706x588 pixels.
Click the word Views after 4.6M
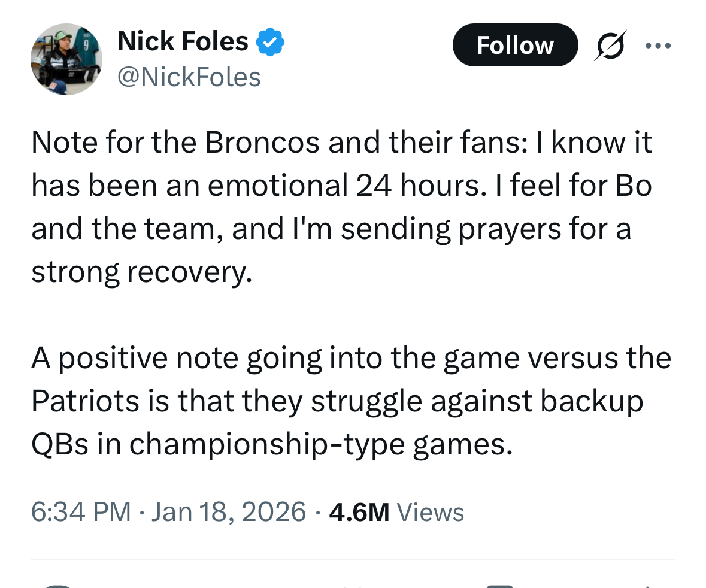(x=431, y=512)
